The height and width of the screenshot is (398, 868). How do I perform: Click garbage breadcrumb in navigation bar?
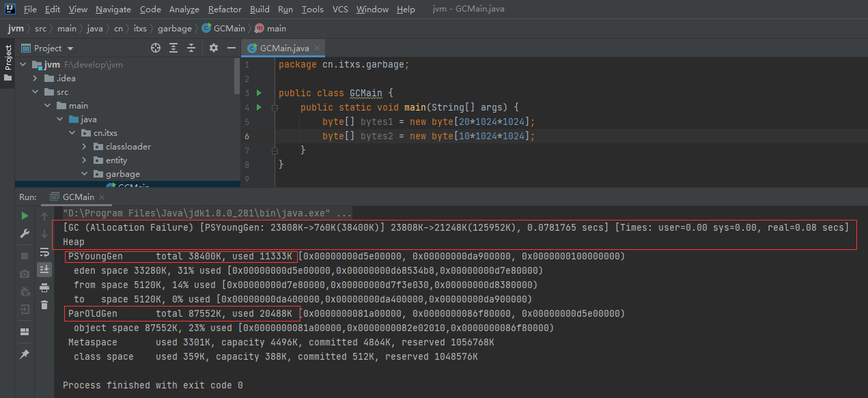pos(175,29)
